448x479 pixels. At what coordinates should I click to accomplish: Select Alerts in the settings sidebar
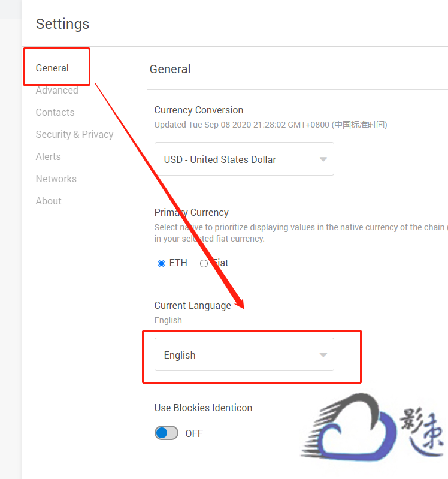(x=48, y=156)
